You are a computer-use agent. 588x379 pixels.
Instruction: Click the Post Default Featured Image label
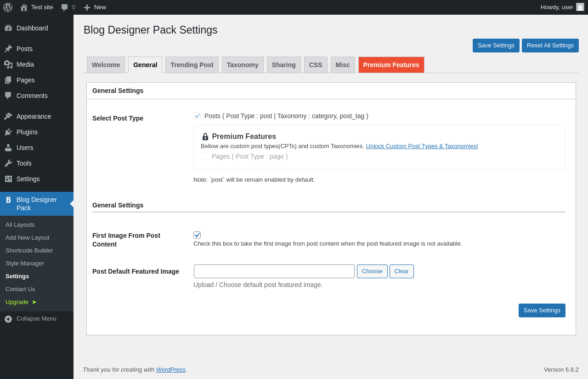[x=136, y=271]
